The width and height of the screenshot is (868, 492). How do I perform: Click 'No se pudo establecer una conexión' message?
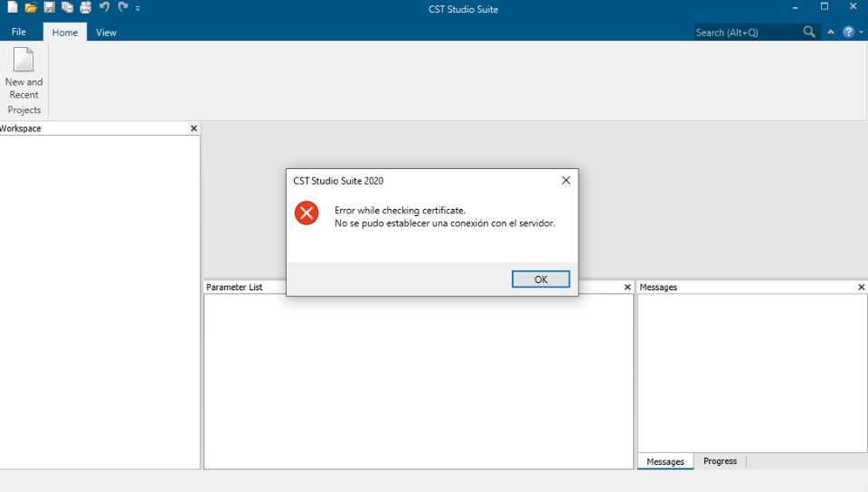[445, 223]
